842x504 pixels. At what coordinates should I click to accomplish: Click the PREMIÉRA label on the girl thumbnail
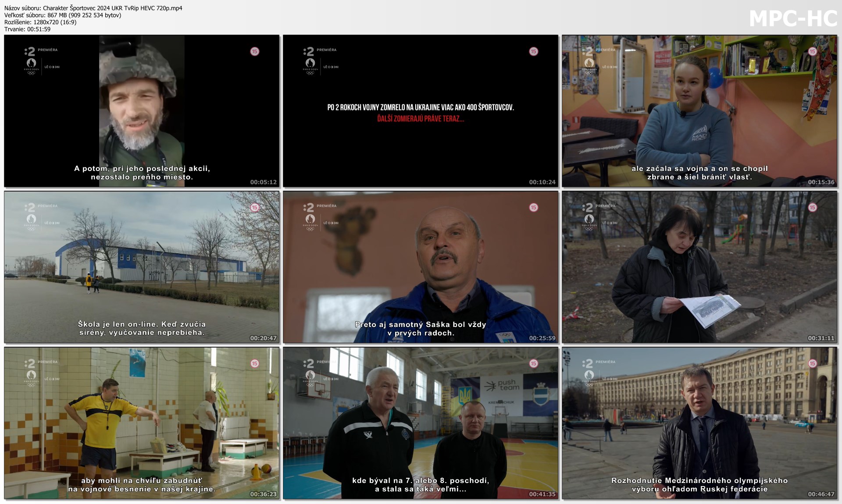(605, 50)
